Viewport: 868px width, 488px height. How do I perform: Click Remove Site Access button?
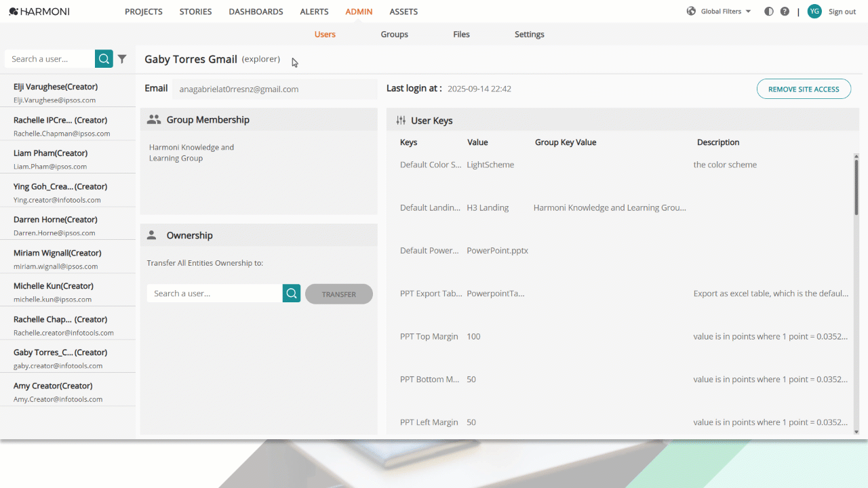click(804, 89)
